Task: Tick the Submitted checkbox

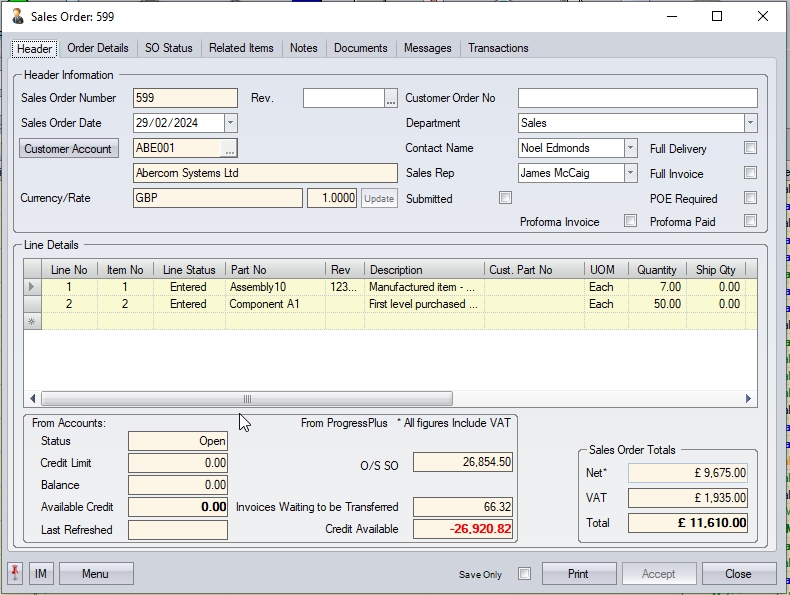Action: (x=505, y=198)
